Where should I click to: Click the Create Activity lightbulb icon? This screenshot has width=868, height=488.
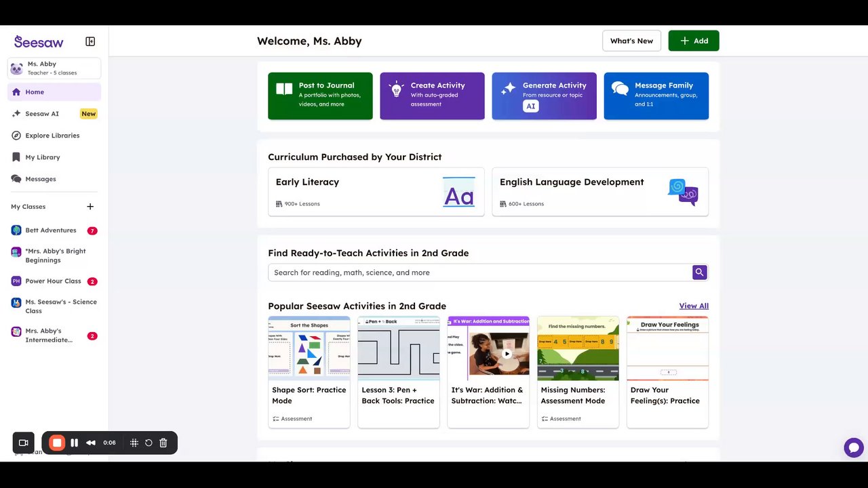tap(396, 89)
